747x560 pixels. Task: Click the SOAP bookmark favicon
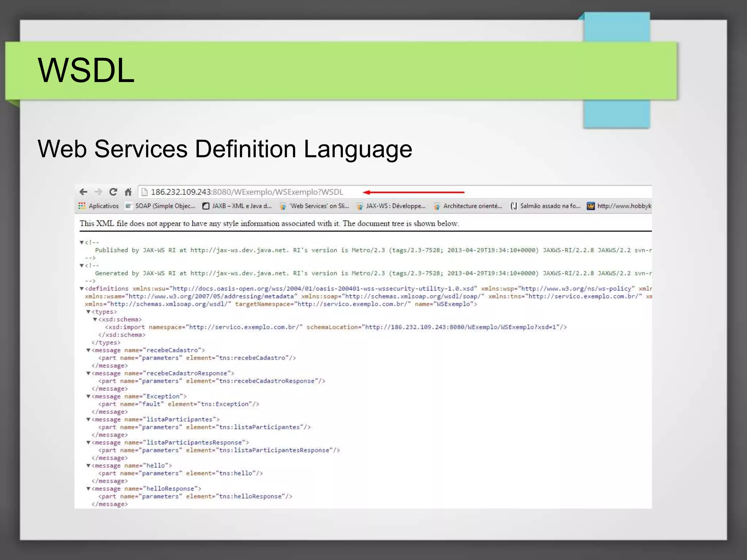click(128, 206)
